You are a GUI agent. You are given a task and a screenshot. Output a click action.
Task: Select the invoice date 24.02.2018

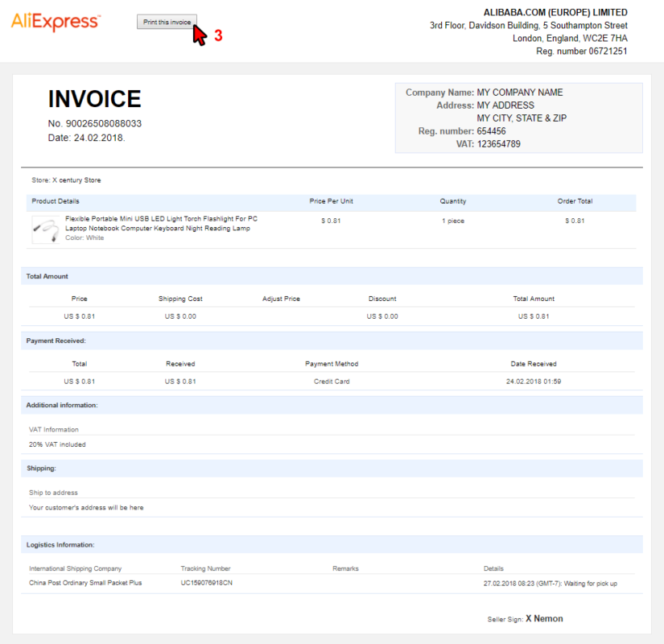click(99, 138)
